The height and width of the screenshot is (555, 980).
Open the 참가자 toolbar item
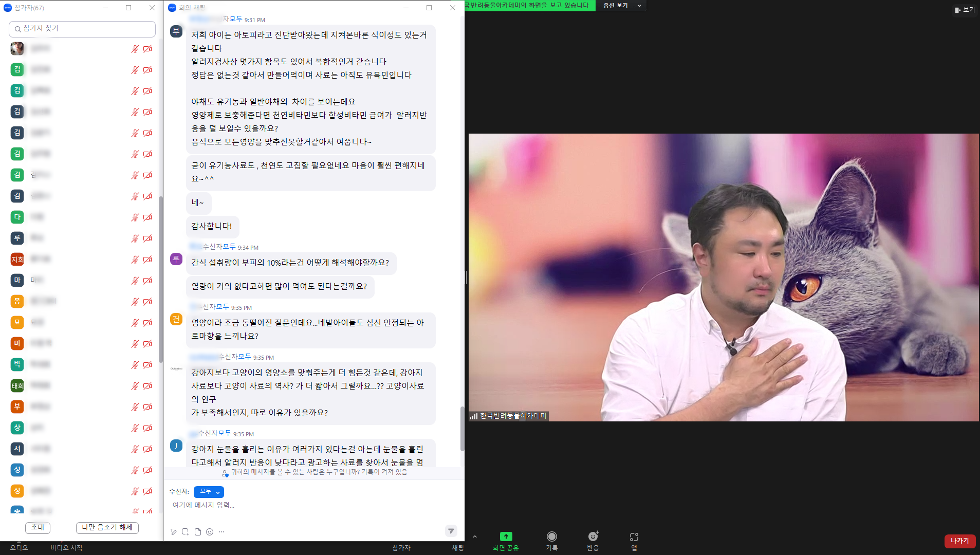(x=401, y=548)
